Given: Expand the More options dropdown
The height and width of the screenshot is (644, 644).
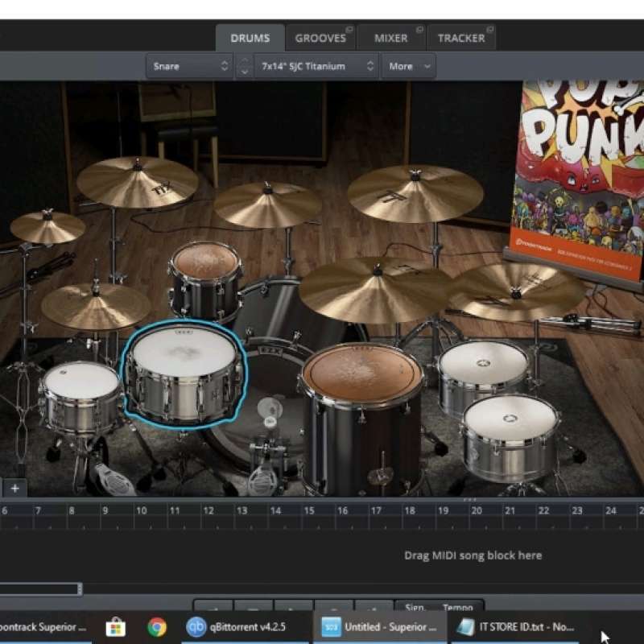Looking at the screenshot, I should (407, 66).
